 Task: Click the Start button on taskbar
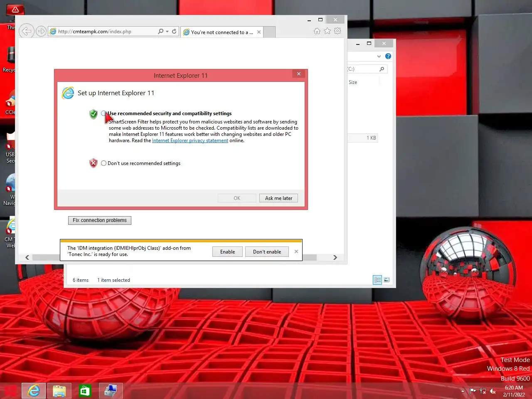(11, 391)
